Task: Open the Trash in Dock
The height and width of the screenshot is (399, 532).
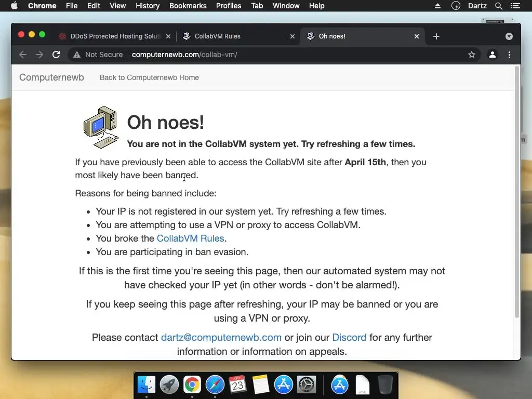Action: (x=385, y=385)
